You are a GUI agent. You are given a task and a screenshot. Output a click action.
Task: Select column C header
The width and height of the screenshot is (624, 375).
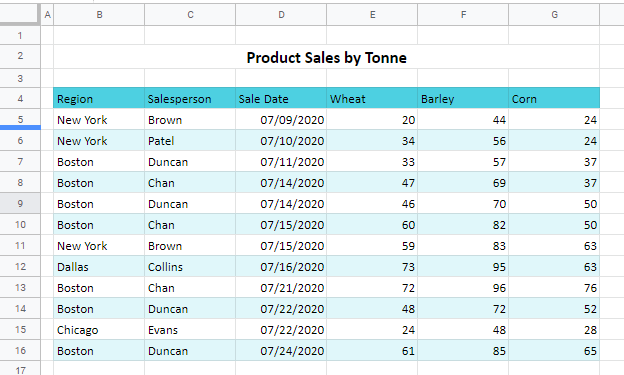[190, 15]
